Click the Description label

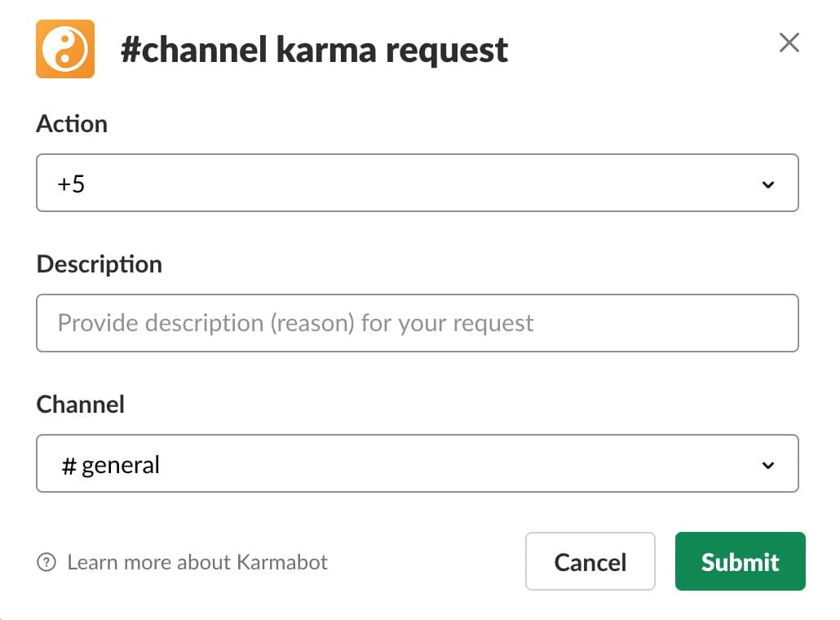click(99, 264)
